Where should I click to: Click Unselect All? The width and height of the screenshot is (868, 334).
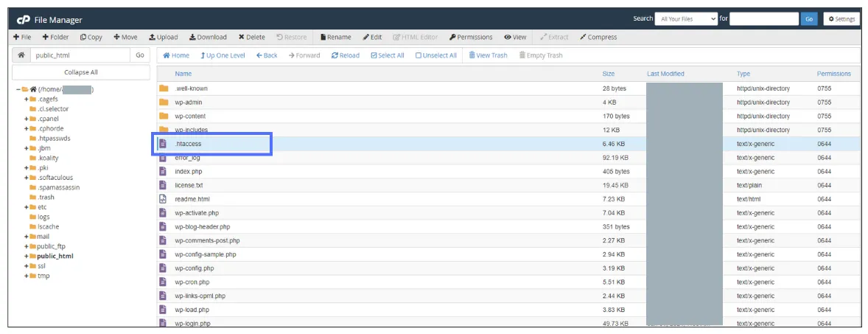[x=436, y=55]
